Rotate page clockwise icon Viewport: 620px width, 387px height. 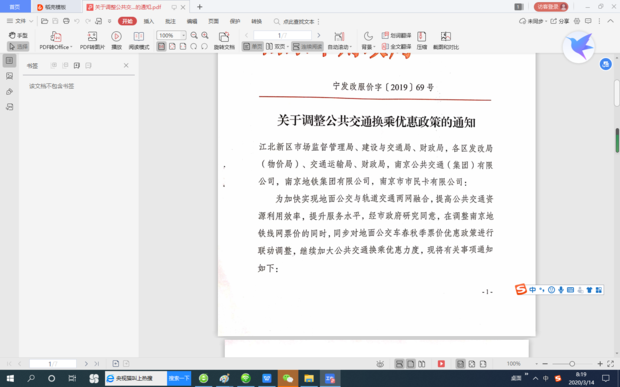(204, 47)
